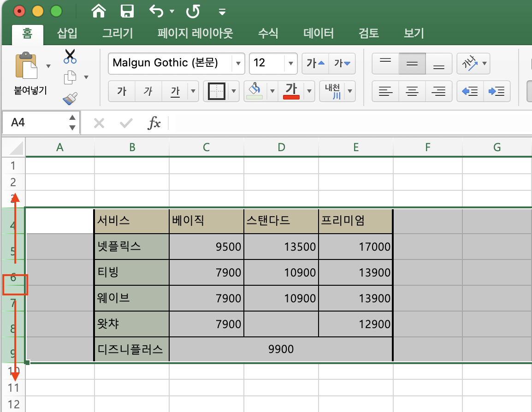Toggle bold 가 formatting

point(121,91)
